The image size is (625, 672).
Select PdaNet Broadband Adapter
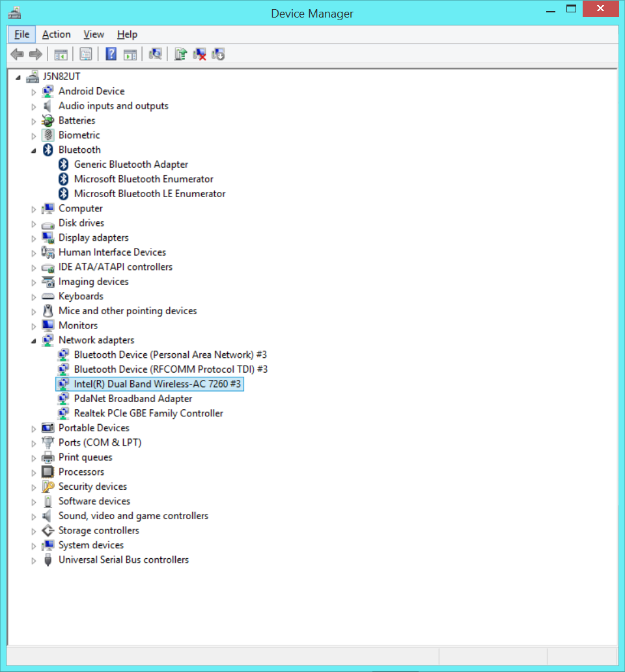pos(133,399)
